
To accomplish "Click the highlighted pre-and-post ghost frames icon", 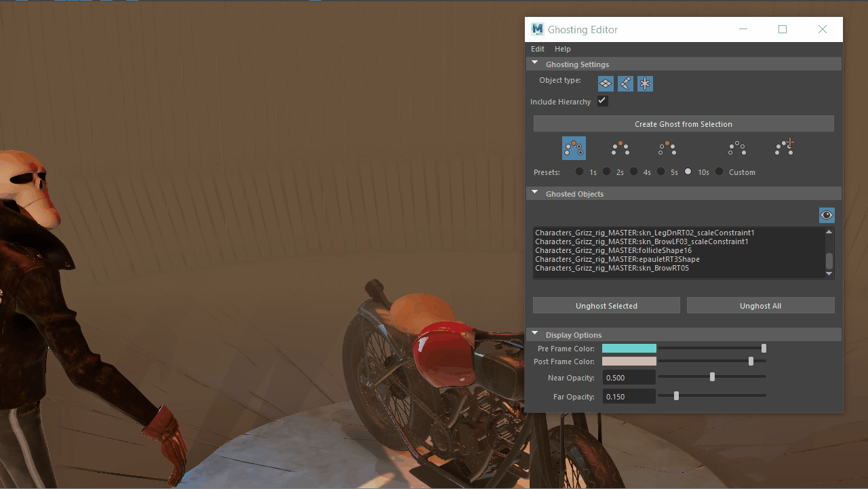I will (x=574, y=148).
